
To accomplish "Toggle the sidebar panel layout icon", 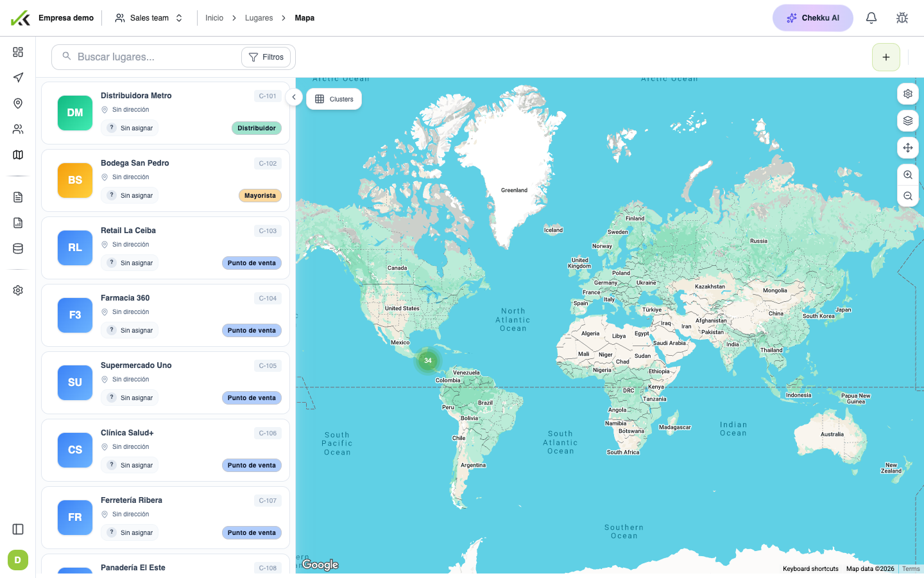I will pos(18,529).
